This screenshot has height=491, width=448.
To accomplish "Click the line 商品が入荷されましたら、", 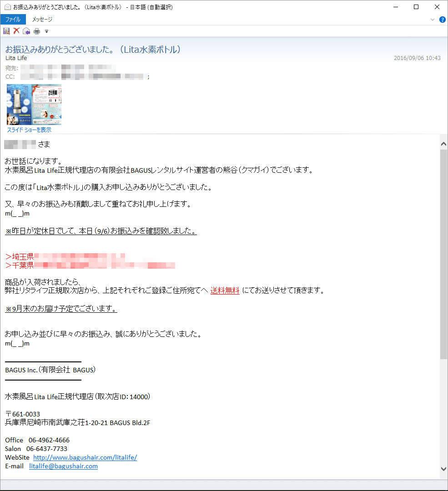I will click(43, 282).
